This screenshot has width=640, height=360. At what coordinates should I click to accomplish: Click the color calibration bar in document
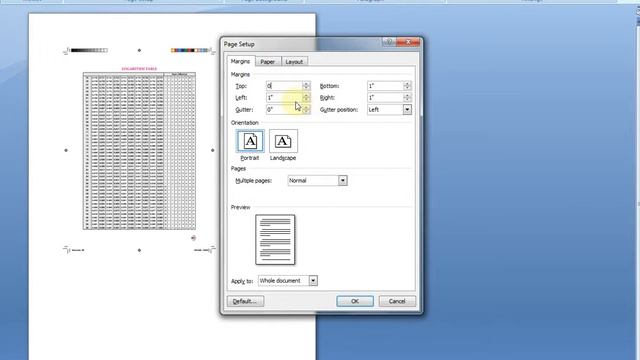click(x=190, y=50)
